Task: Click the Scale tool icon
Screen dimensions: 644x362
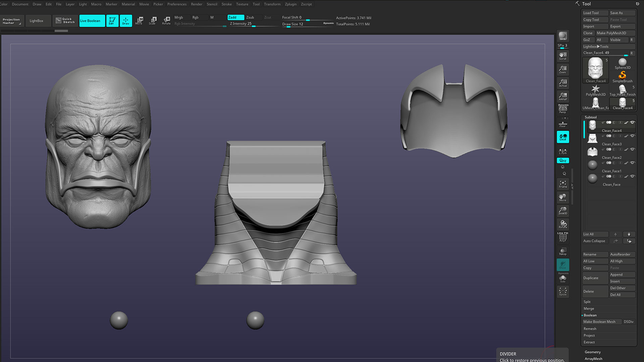Action: click(x=153, y=20)
